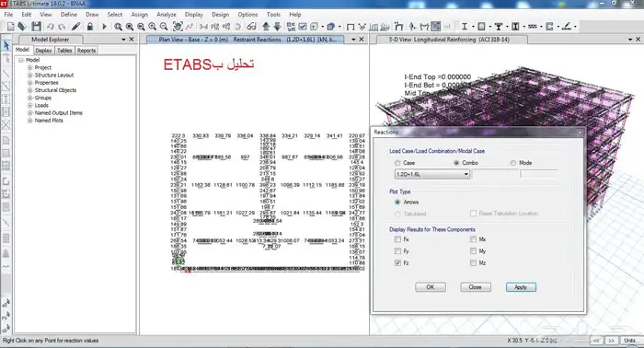Switch to the Reports tab
The width and height of the screenshot is (644, 348).
point(86,51)
